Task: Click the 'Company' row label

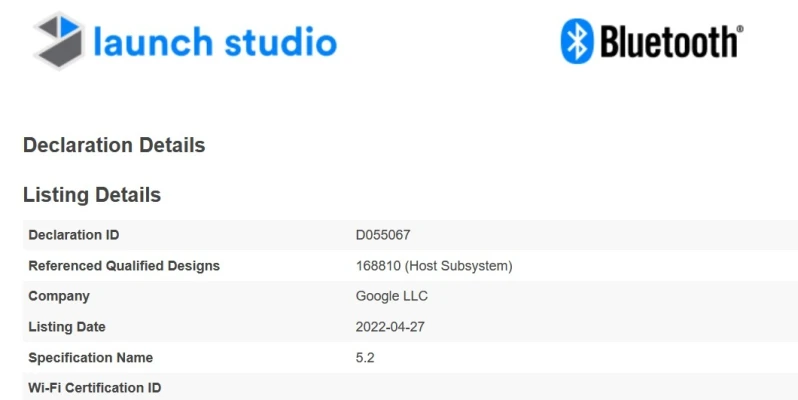Action: 59,296
